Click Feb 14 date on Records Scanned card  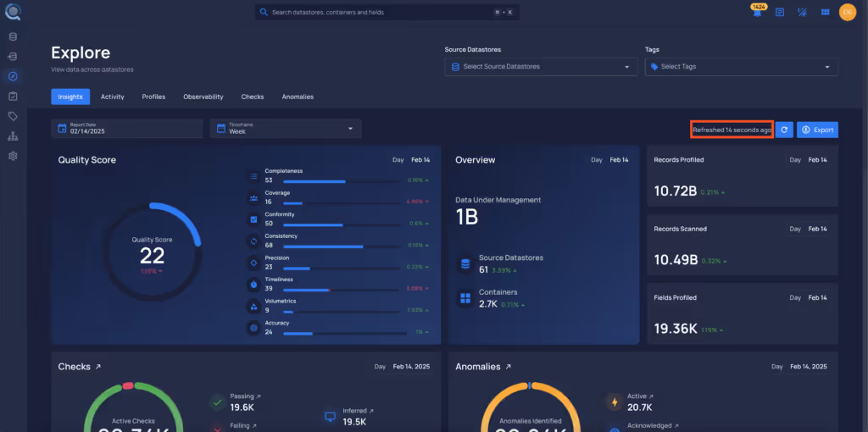(818, 229)
